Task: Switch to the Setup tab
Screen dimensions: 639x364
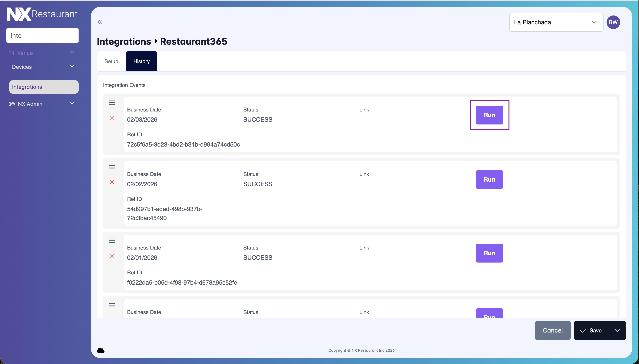Action: 111,61
